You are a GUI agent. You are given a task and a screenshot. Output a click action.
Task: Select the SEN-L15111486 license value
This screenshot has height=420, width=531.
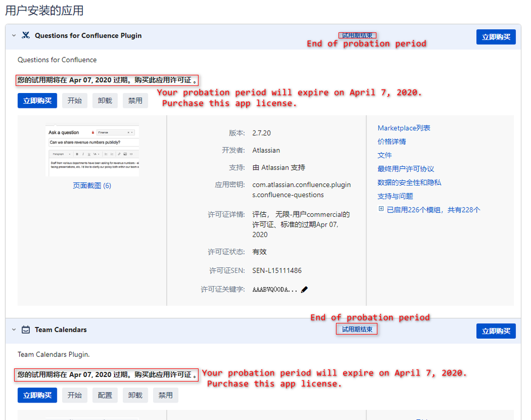point(277,271)
